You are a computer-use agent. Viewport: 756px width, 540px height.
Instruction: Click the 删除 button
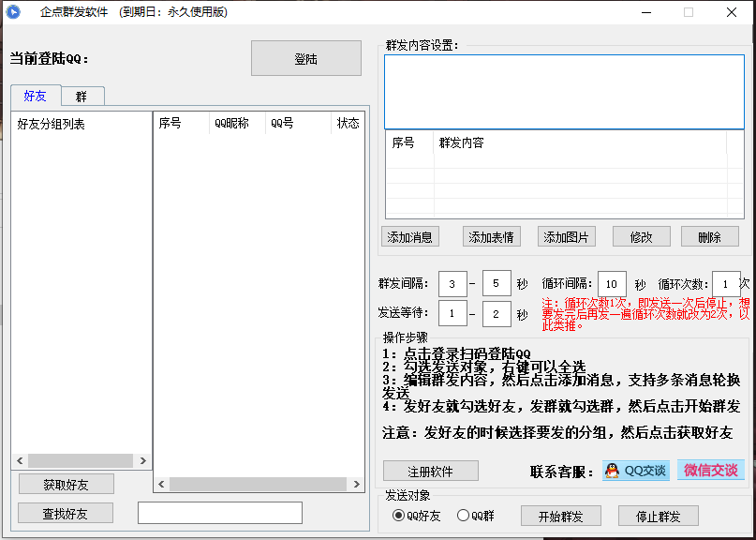tap(710, 236)
